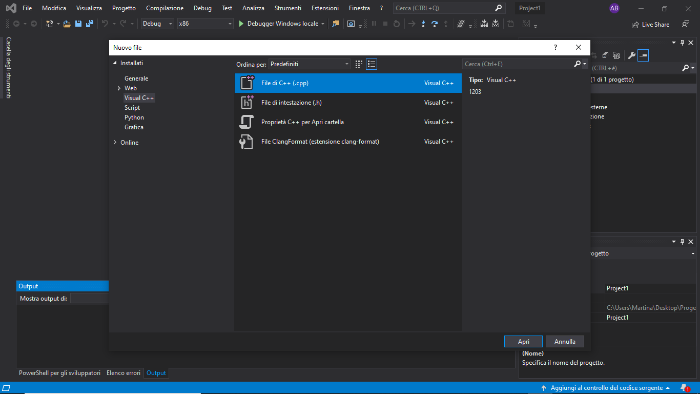The height and width of the screenshot is (394, 700).
Task: Select Python category in tree
Action: (134, 117)
